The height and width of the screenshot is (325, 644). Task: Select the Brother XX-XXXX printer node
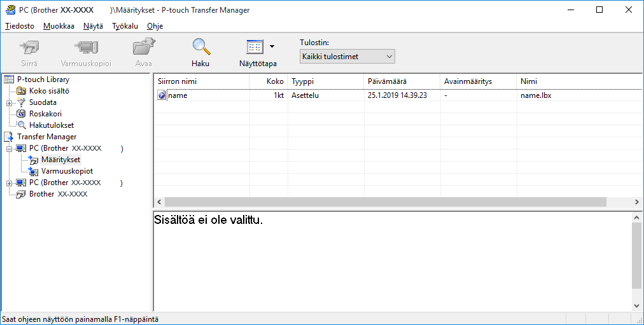pyautogui.click(x=59, y=194)
